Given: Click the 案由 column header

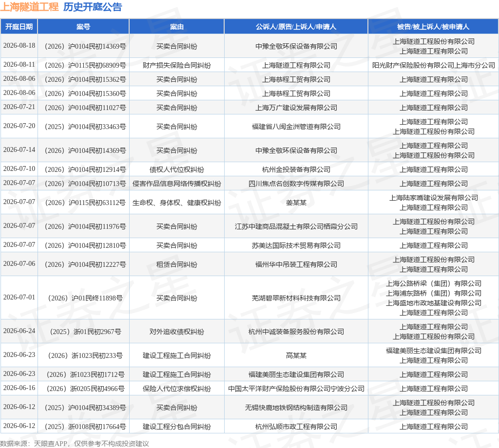Looking at the screenshot, I should [x=176, y=27].
